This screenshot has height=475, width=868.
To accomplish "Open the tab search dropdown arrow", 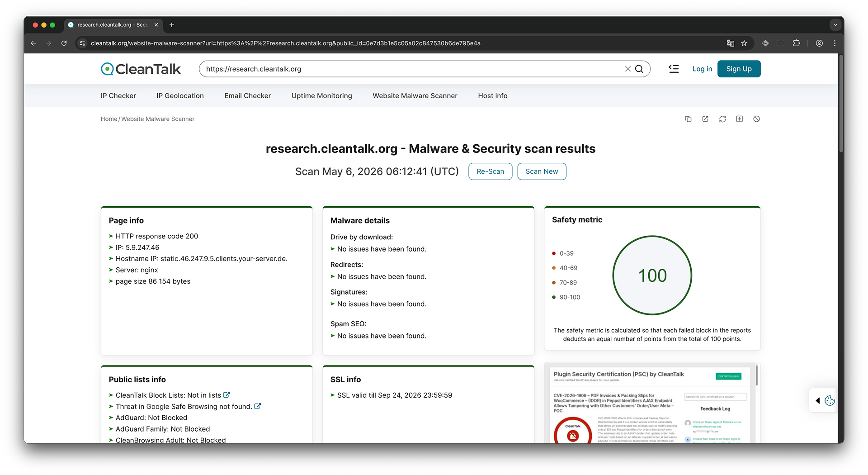I will tap(835, 25).
